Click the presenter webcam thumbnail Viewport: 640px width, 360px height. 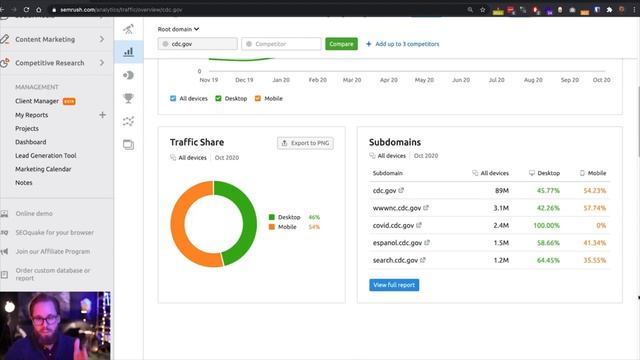(x=55, y=326)
